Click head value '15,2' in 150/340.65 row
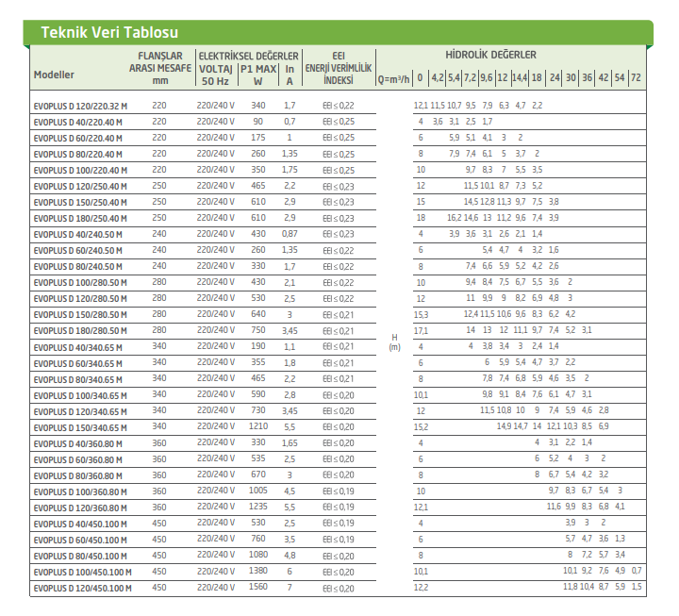This screenshot has height=616, width=679. pos(421,426)
